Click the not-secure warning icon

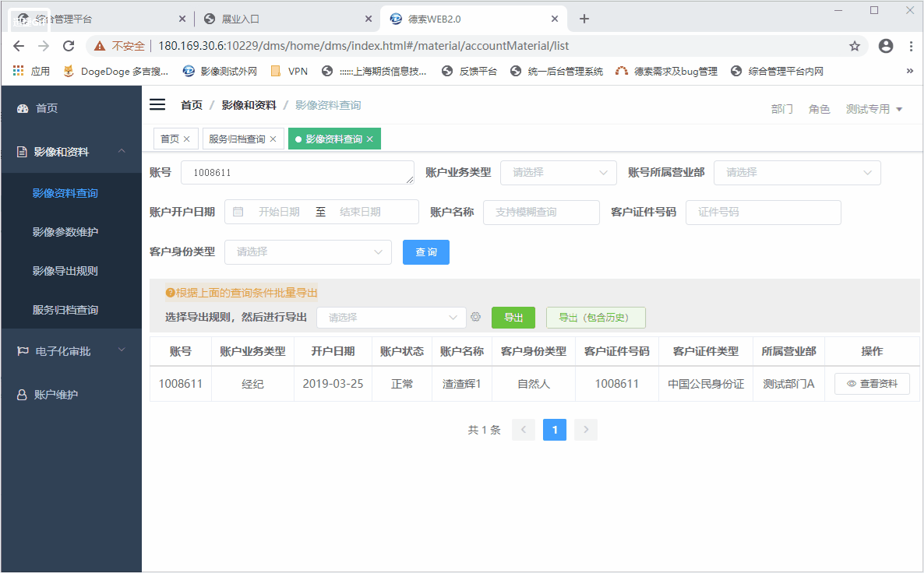100,46
